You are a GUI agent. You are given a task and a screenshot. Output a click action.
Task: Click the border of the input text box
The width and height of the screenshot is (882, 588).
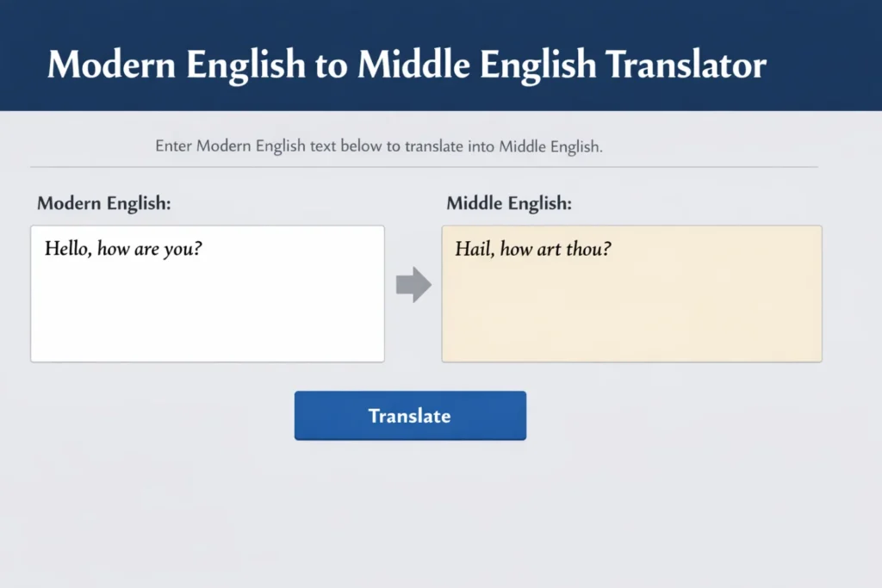(207, 226)
